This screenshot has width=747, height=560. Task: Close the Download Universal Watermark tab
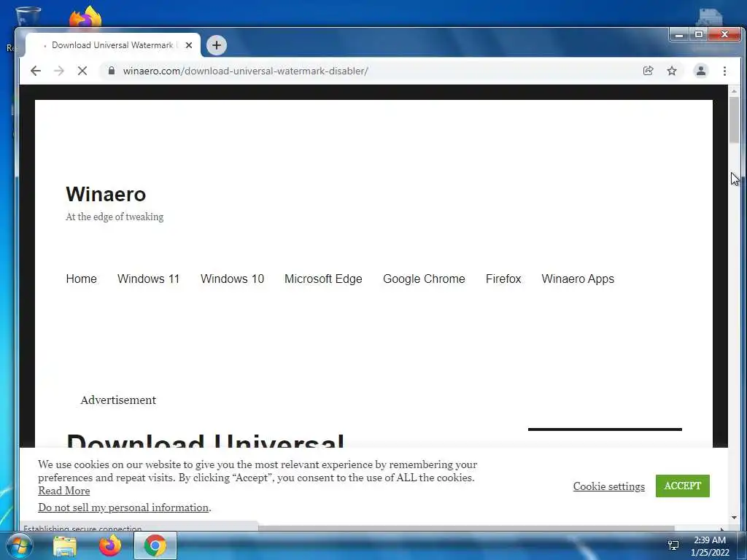(189, 45)
